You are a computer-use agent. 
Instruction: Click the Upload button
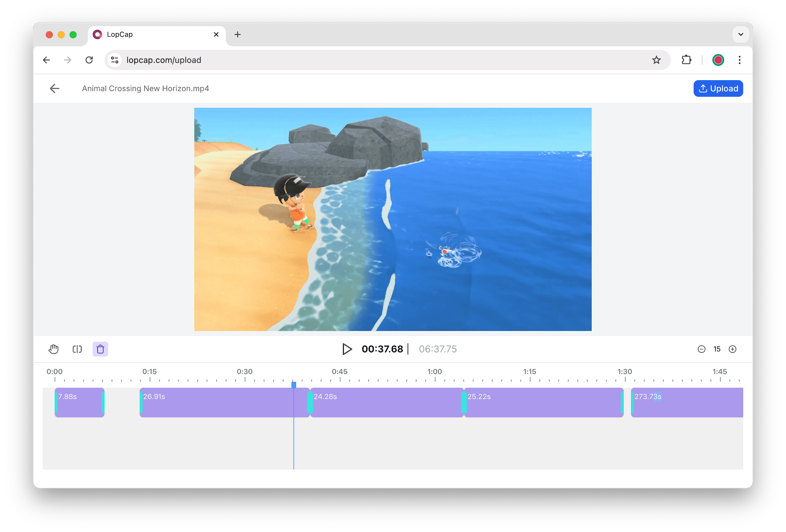click(718, 88)
